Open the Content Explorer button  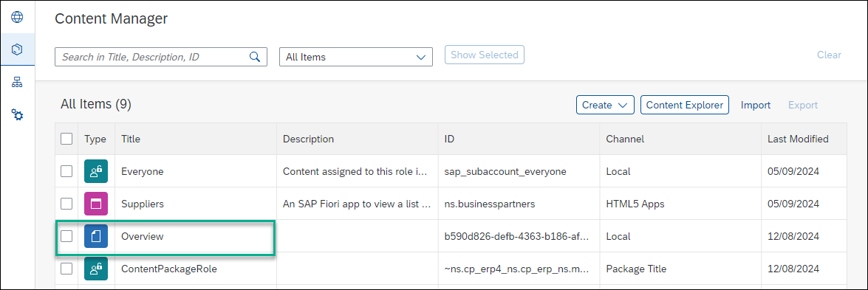685,105
